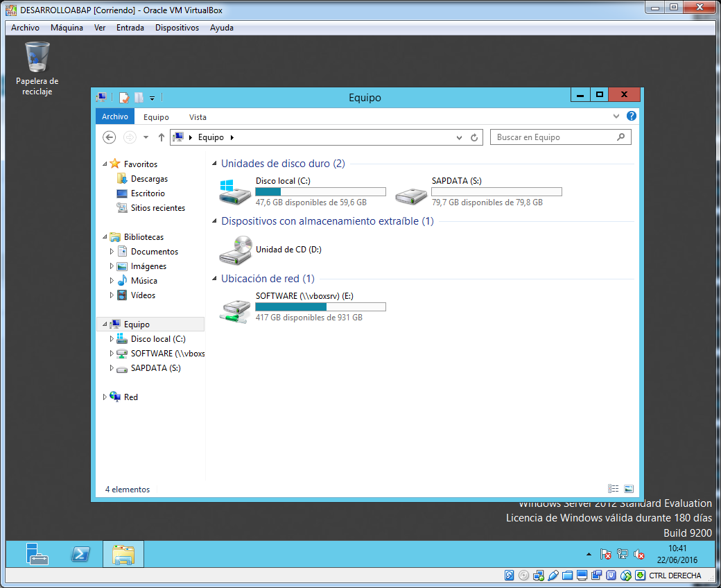
Task: Click the muted volume tray icon
Action: point(639,555)
